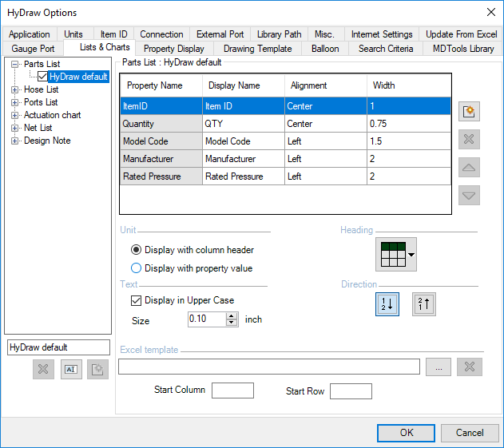Click the text Size value field
504x448 pixels.
coord(207,319)
